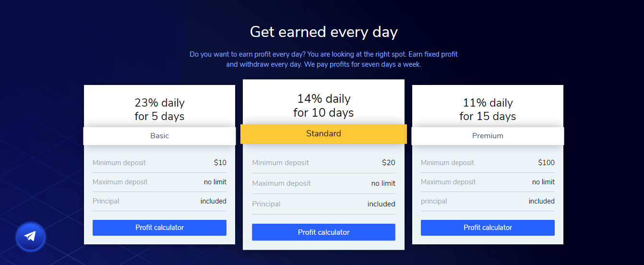Select the Basic plan label bar
This screenshot has height=265, width=644.
tap(159, 136)
